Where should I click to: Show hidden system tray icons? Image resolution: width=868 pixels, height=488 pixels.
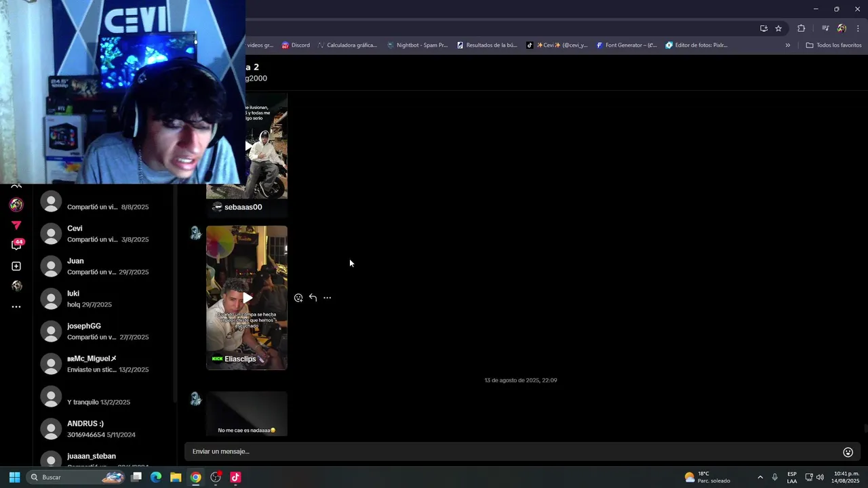click(x=760, y=477)
